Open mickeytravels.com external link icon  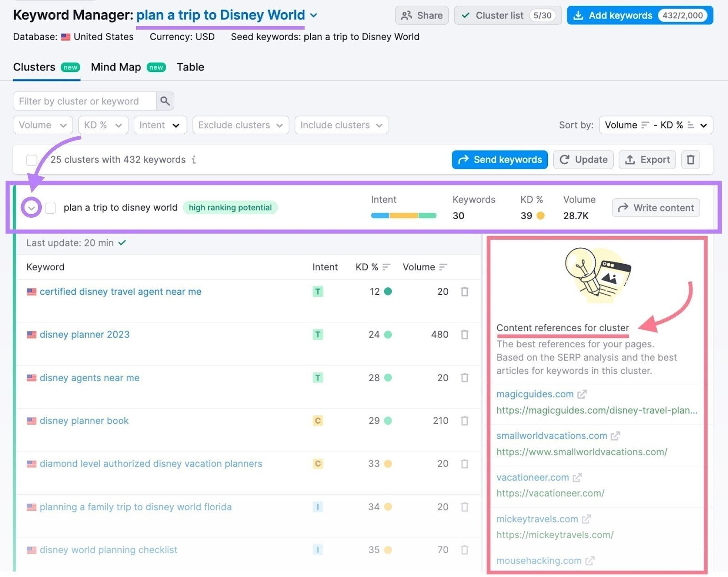[586, 519]
